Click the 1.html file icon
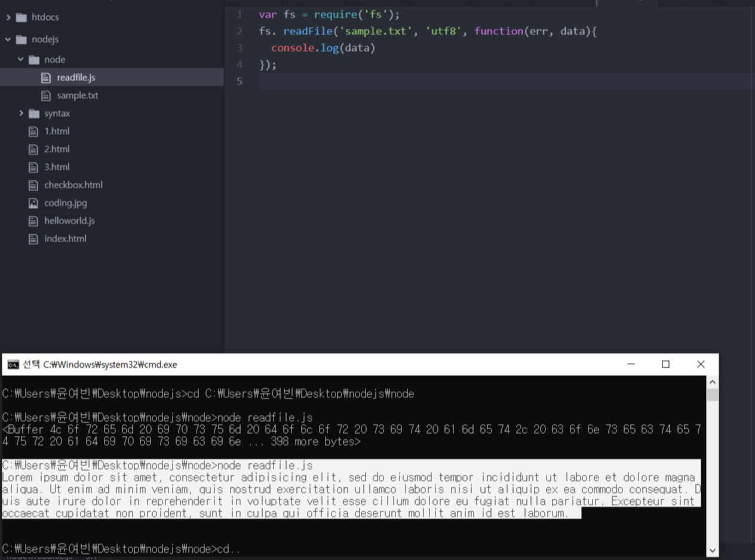 click(x=33, y=131)
